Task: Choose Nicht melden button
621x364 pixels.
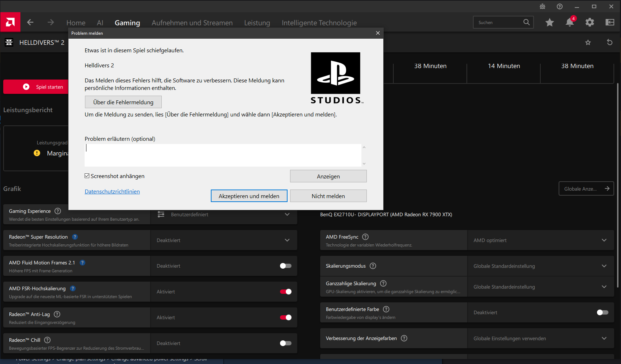Action: click(x=328, y=196)
